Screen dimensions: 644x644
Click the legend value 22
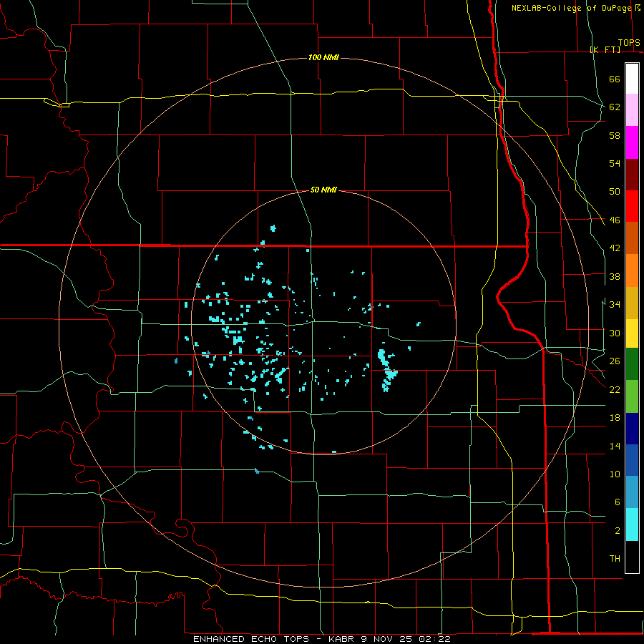click(615, 389)
